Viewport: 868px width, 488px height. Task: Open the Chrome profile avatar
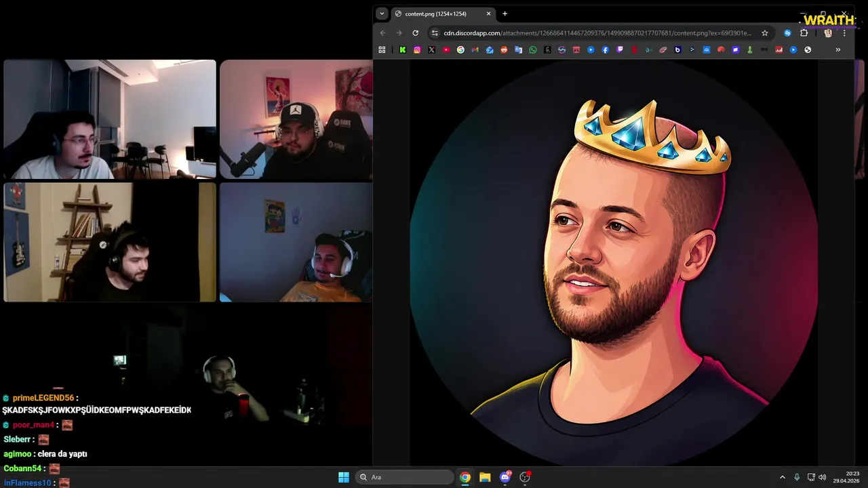pyautogui.click(x=828, y=33)
